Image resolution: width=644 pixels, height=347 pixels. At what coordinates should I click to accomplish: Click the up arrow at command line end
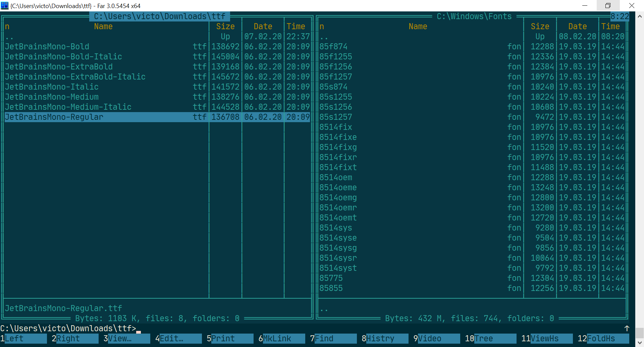(627, 328)
